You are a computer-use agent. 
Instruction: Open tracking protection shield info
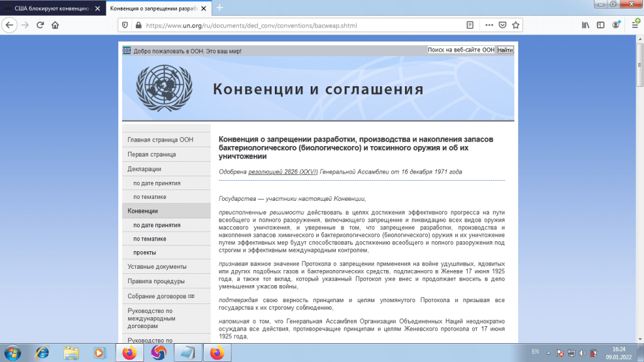125,25
